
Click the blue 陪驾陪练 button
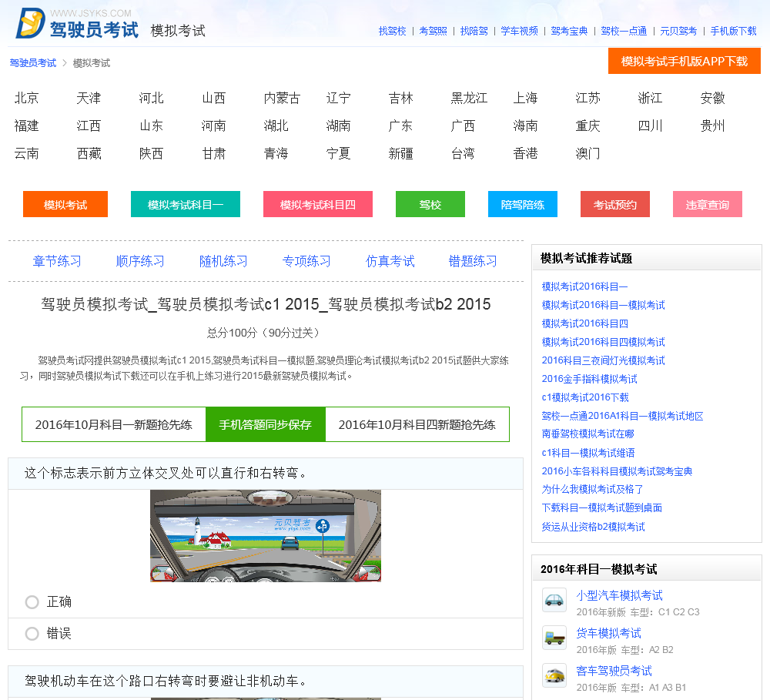(523, 204)
